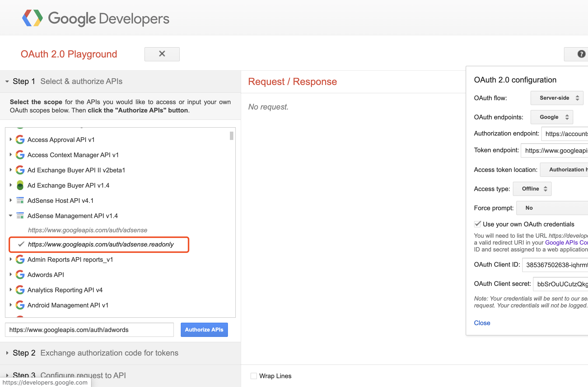This screenshot has width=588, height=387.
Task: Click the custom scope input field
Action: click(x=89, y=330)
